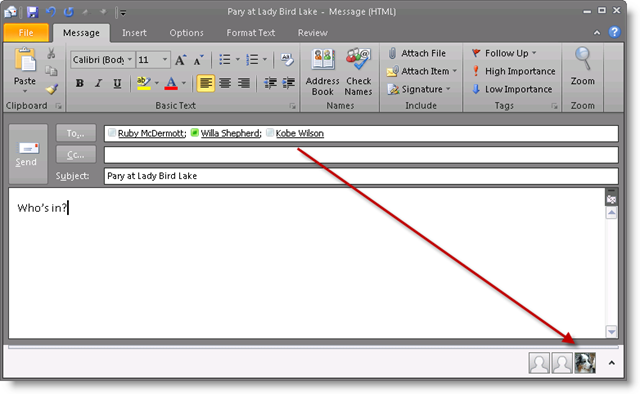Apply red font color
640x394 pixels.
point(171,83)
